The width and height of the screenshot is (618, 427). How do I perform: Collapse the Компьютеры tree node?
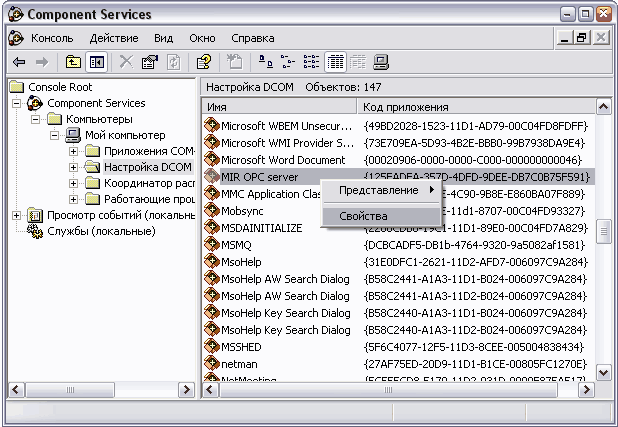pyautogui.click(x=35, y=119)
